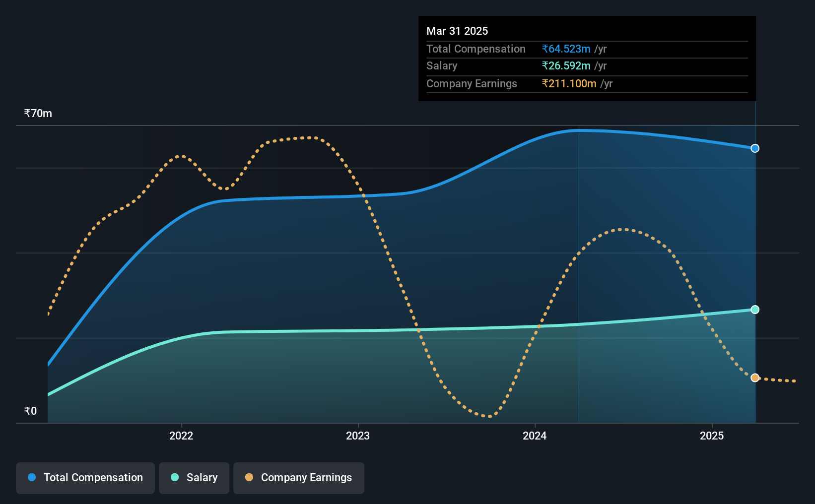Click the orange Company Earnings legend dot
This screenshot has width=815, height=504.
click(x=249, y=477)
